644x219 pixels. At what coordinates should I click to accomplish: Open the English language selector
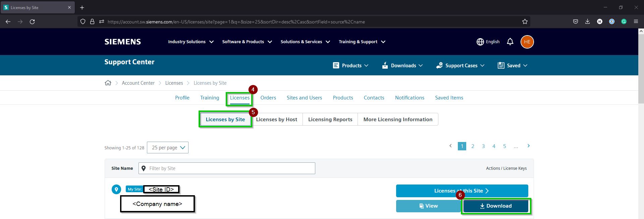click(488, 42)
